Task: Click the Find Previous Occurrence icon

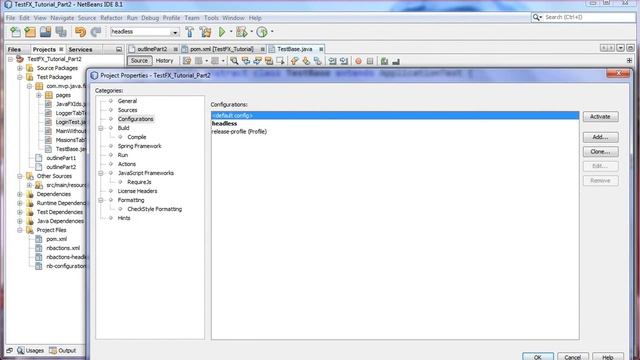Action: [246, 61]
